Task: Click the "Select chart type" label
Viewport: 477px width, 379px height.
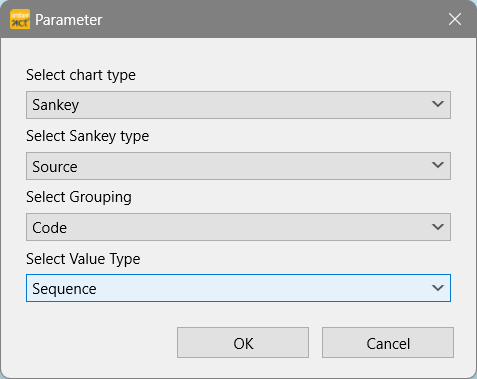Action: pyautogui.click(x=81, y=75)
